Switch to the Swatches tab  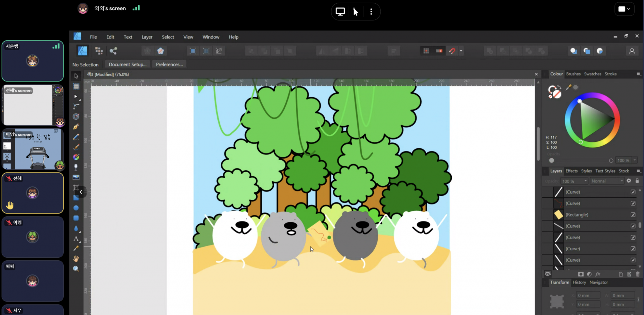pos(592,74)
